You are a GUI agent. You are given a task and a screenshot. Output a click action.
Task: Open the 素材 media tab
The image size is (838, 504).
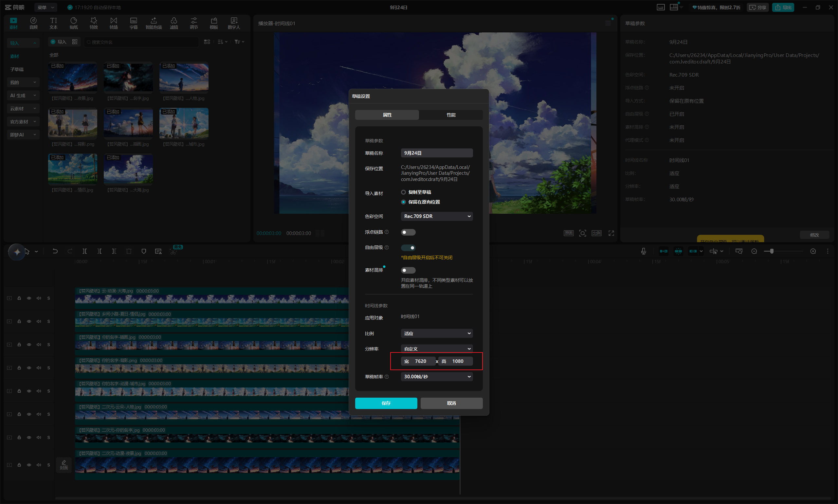point(13,23)
